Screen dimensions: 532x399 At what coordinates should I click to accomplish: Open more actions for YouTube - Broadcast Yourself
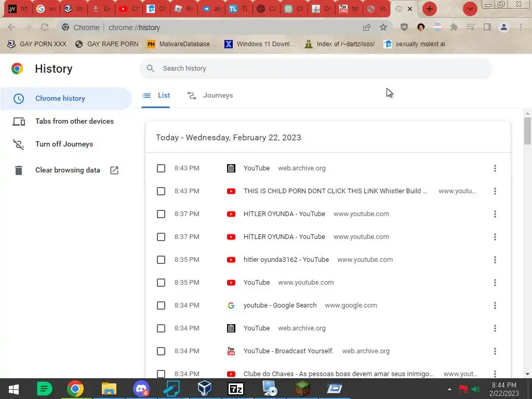(495, 351)
